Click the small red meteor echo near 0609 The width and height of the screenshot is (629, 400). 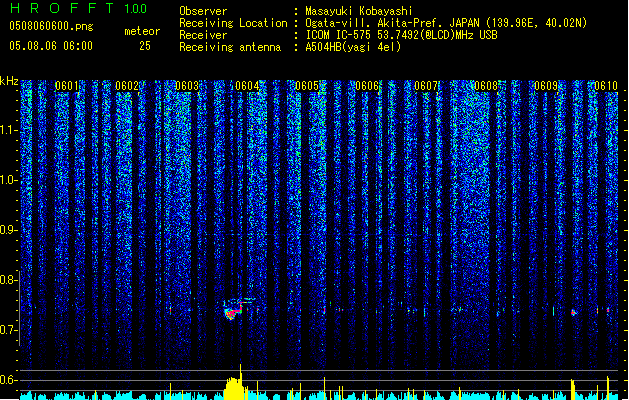[574, 312]
